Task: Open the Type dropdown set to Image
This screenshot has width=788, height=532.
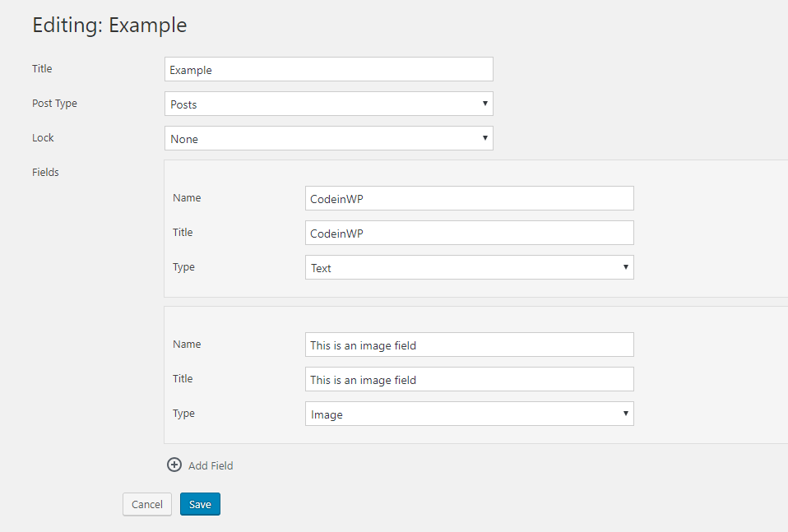Action: 470,414
